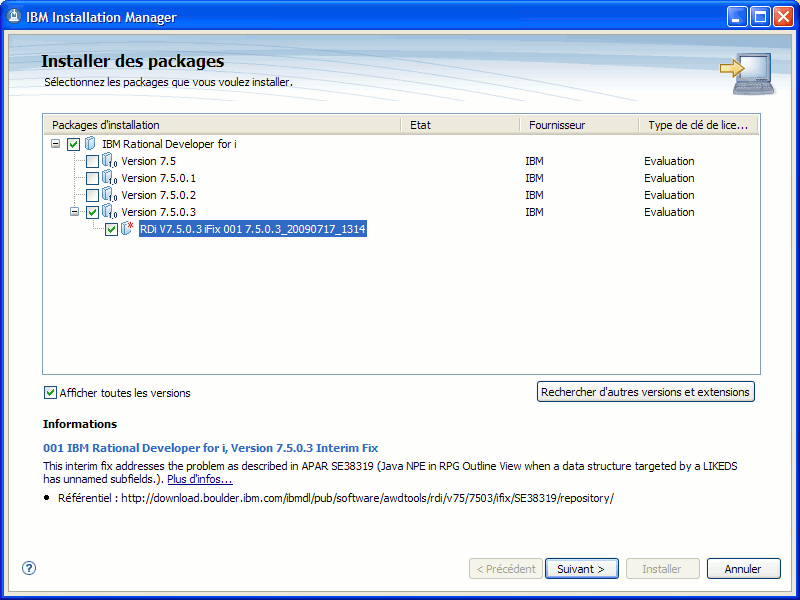800x600 pixels.
Task: Click the Annuler button
Action: coord(743,569)
